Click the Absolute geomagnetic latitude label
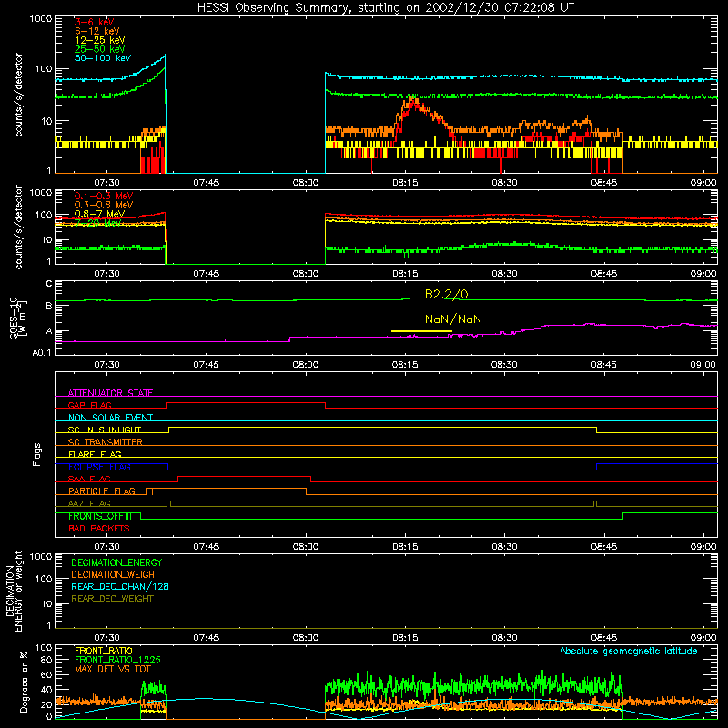This screenshot has height=728, width=728. (x=629, y=651)
